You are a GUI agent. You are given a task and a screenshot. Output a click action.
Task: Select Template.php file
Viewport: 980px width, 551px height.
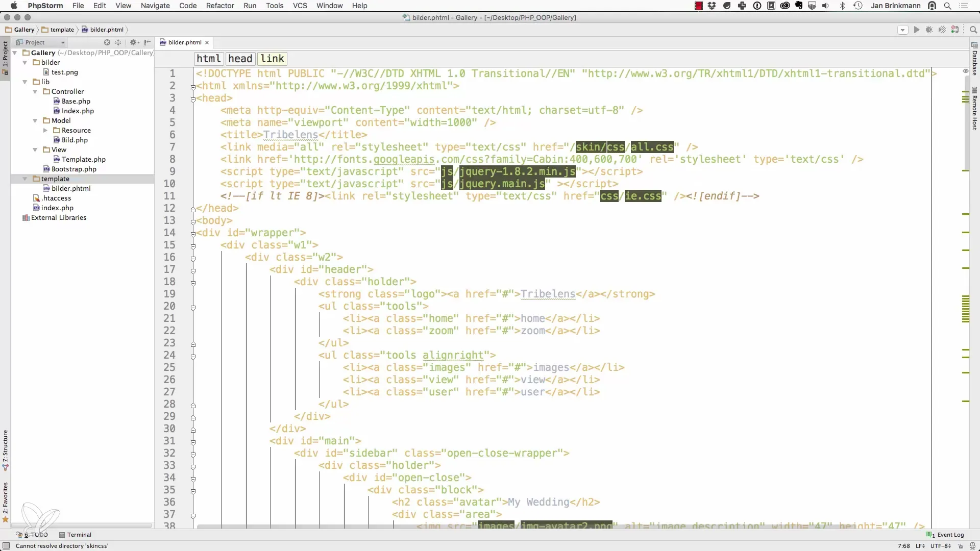[x=79, y=159]
